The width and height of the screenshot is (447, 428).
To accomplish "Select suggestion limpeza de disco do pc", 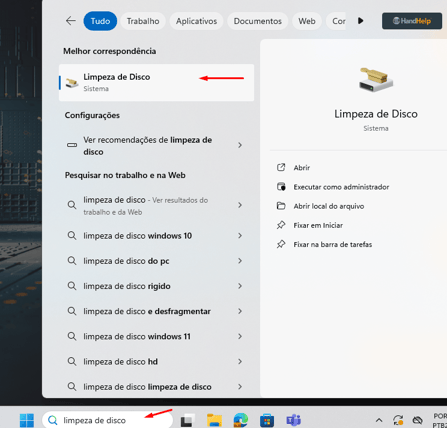I will pyautogui.click(x=156, y=261).
